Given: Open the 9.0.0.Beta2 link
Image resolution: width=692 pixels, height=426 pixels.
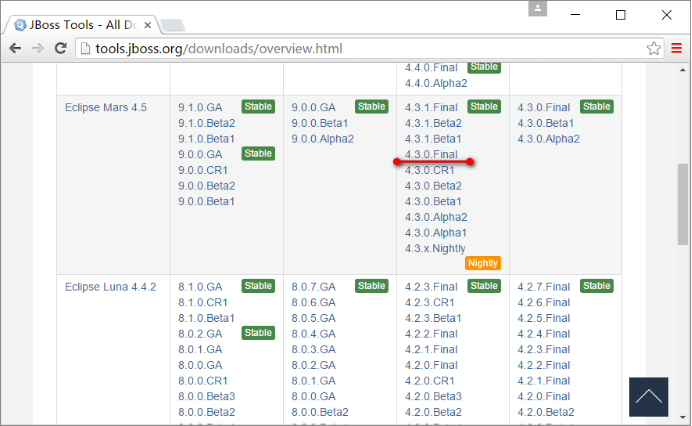Looking at the screenshot, I should [x=207, y=186].
